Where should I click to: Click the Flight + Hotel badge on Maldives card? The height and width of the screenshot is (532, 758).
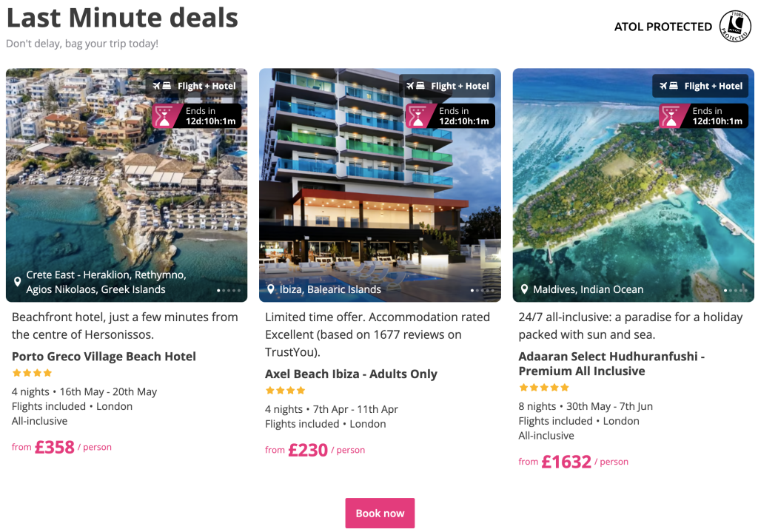[x=703, y=86]
